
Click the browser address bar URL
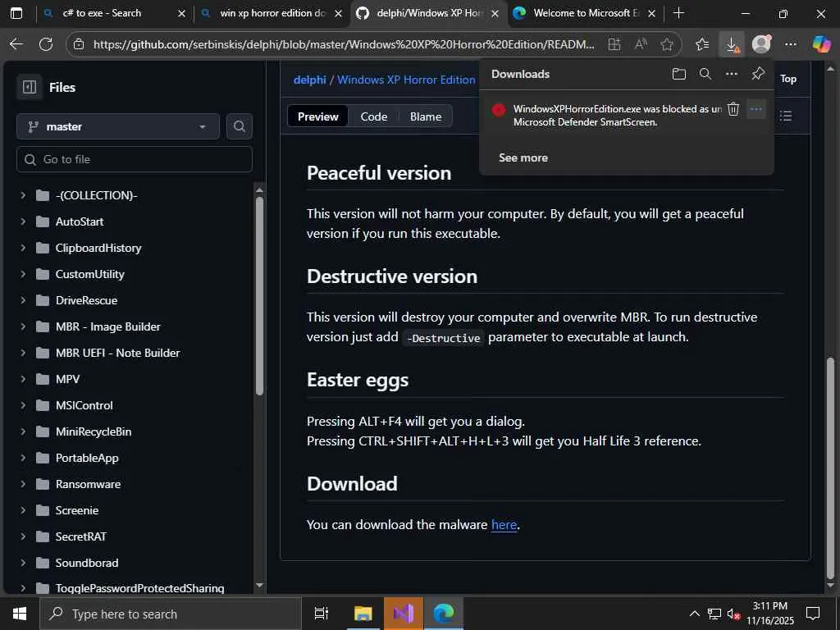coord(344,44)
